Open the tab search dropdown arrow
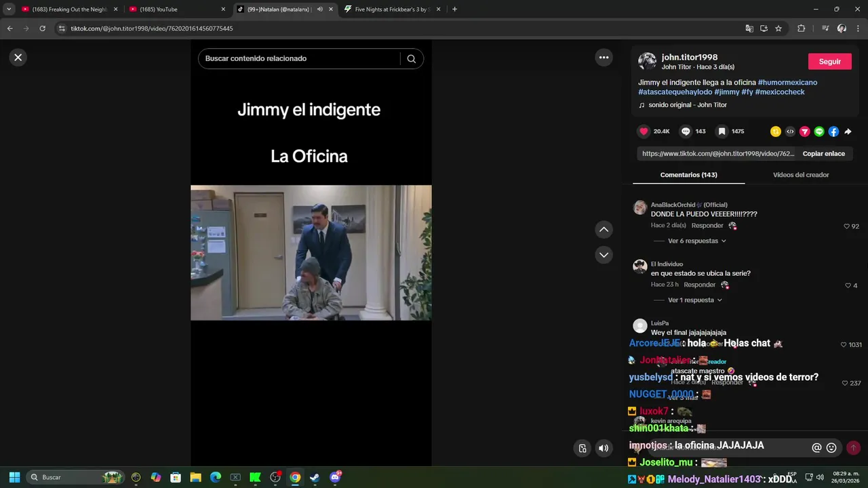This screenshot has height=488, width=868. point(9,9)
